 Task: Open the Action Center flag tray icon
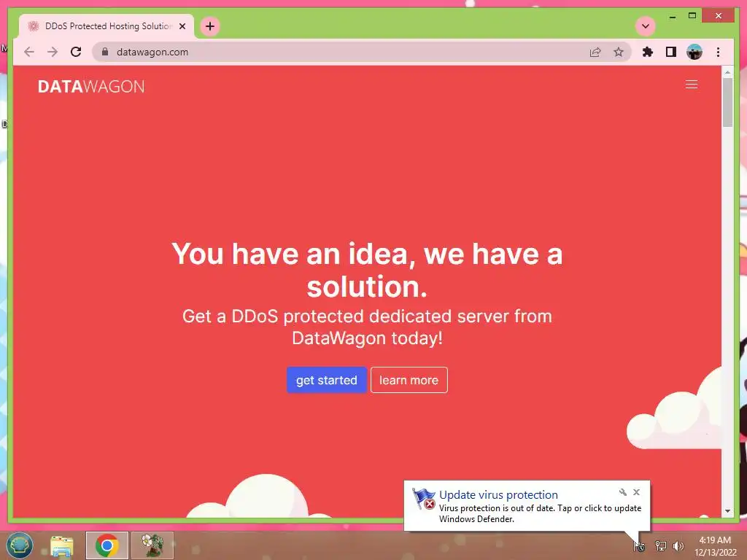639,546
